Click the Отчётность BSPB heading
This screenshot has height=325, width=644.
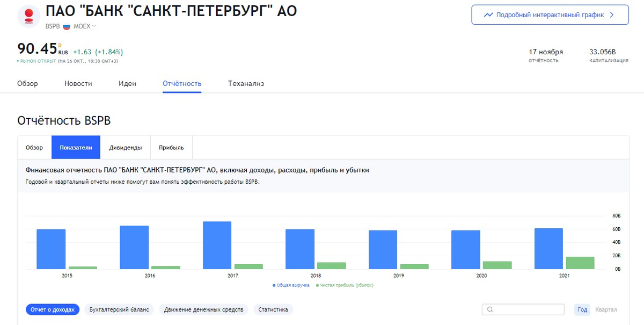point(64,120)
